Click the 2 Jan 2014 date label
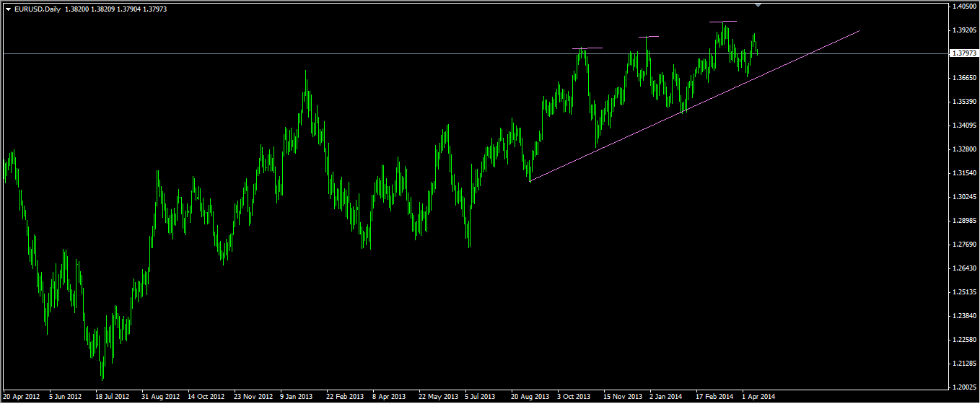 pos(665,397)
